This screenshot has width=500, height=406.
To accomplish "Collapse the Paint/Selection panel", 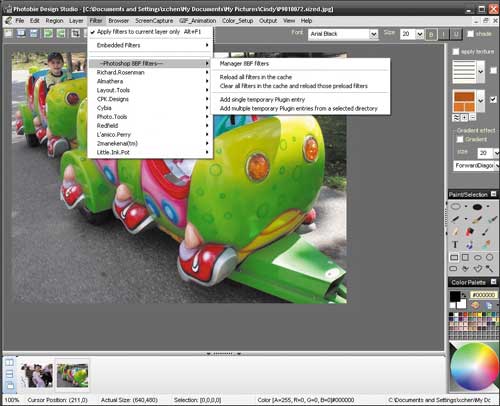I will pyautogui.click(x=494, y=194).
